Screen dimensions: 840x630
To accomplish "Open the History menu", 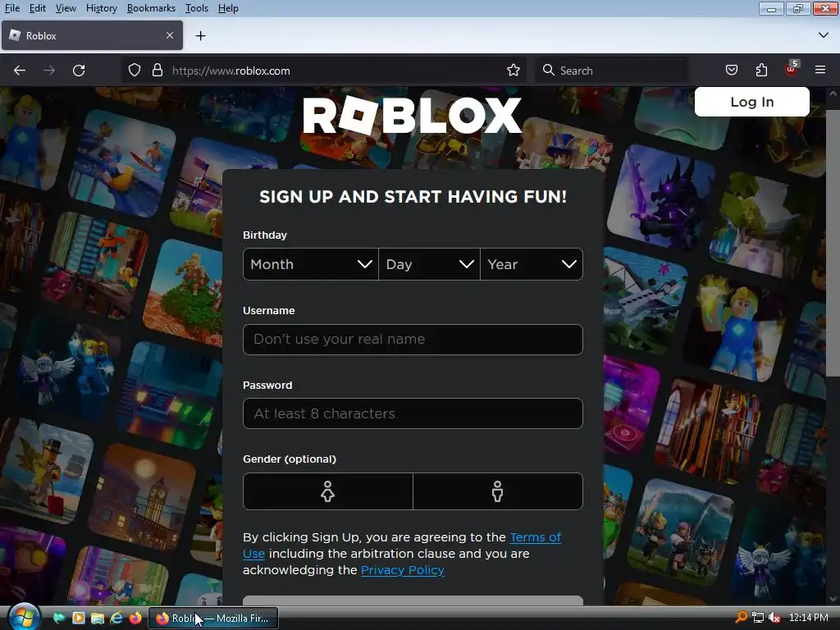I will click(x=101, y=8).
